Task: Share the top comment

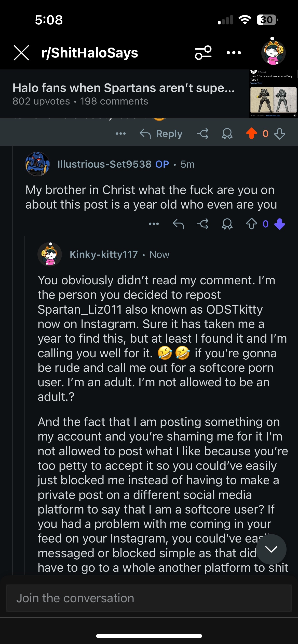Action: 203,134
